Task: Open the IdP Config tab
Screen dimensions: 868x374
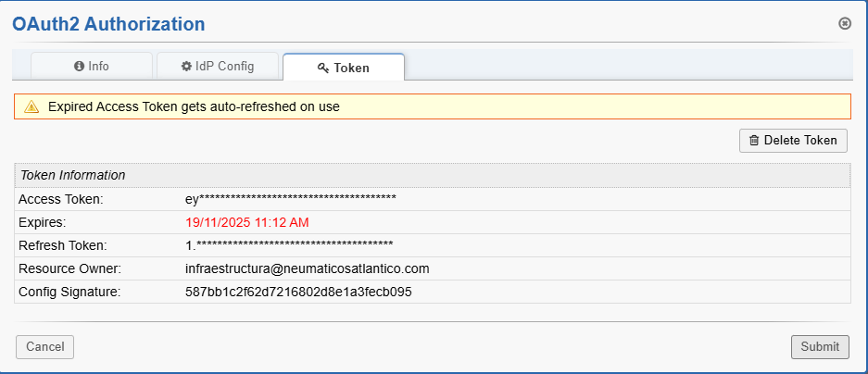Action: 217,67
